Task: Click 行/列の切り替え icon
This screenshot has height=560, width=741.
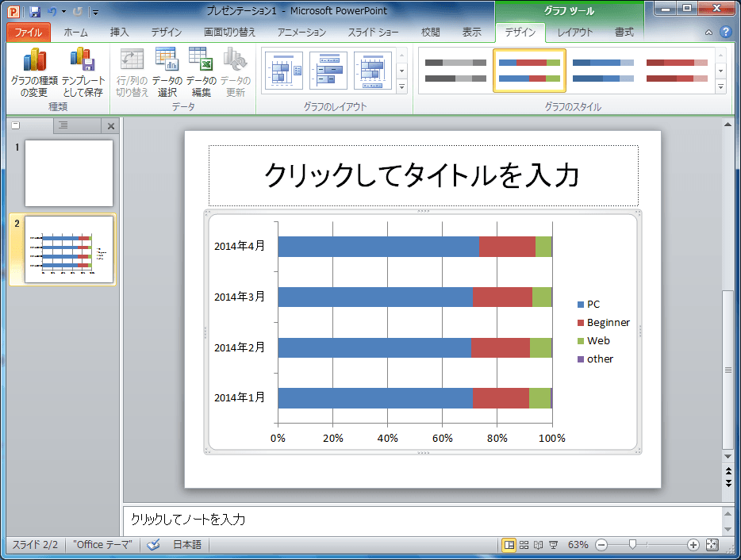Action: (132, 72)
